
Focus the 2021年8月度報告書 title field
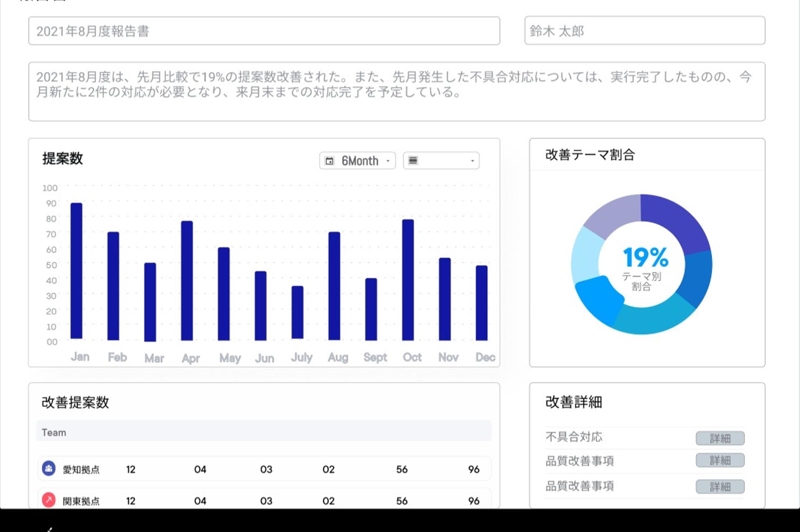pyautogui.click(x=264, y=31)
